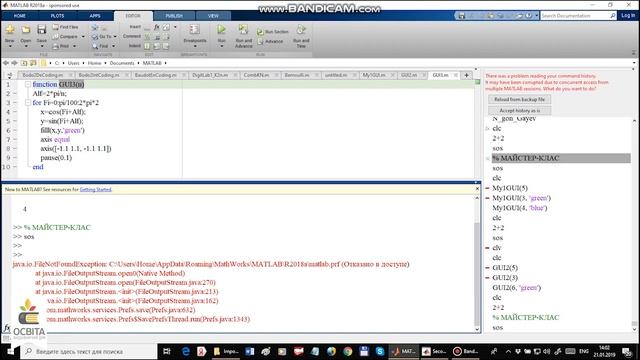This screenshot has height=360, width=640.
Task: Click Reload from backup file button
Action: 519,99
